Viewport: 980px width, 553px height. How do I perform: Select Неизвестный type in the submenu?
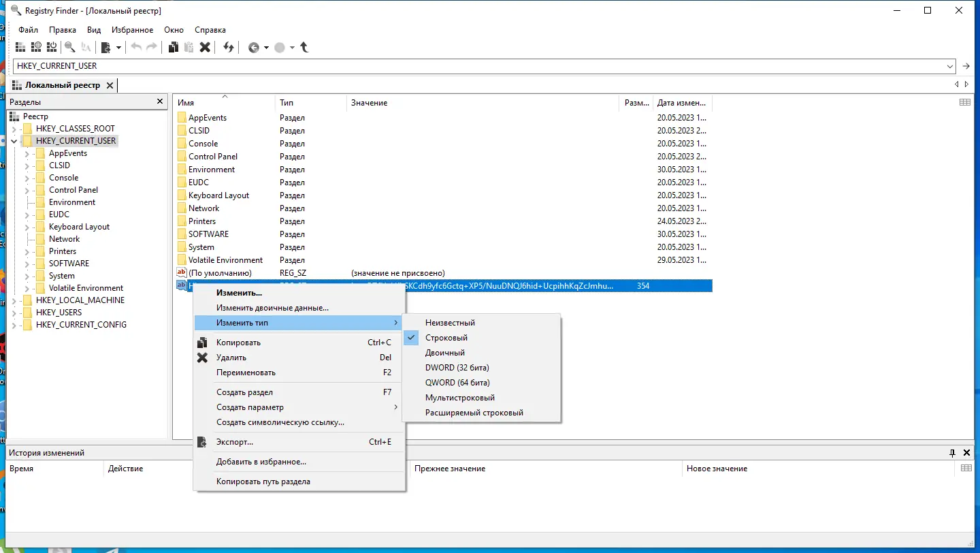(x=482, y=323)
